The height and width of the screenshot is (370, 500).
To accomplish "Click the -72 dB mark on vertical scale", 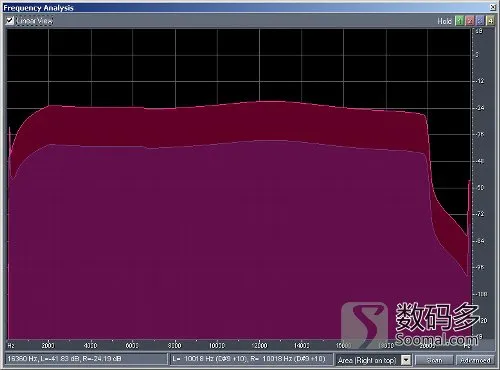I will pos(480,214).
